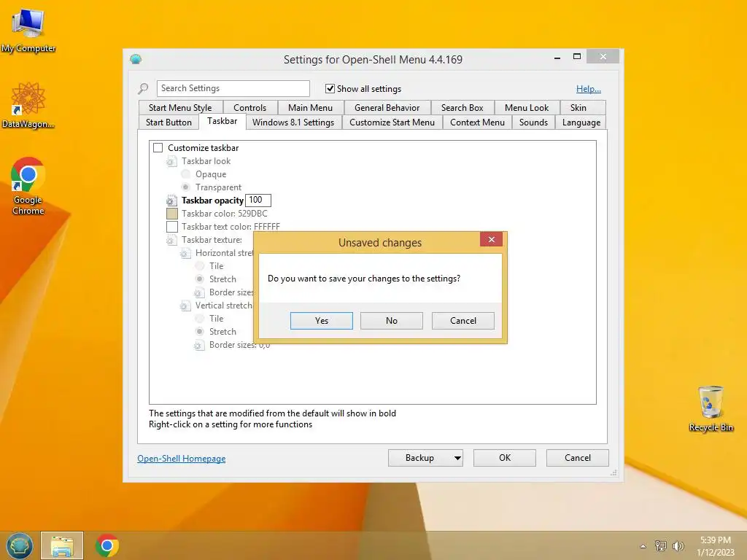Click Cancel at the bottom of settings window
747x560 pixels.
[x=578, y=458]
